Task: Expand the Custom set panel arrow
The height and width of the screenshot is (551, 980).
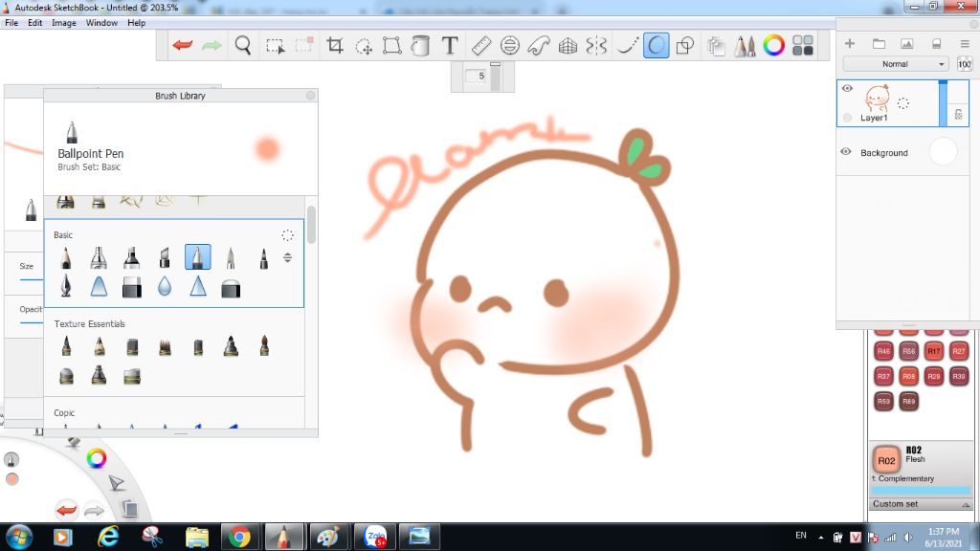Action: pos(966,504)
